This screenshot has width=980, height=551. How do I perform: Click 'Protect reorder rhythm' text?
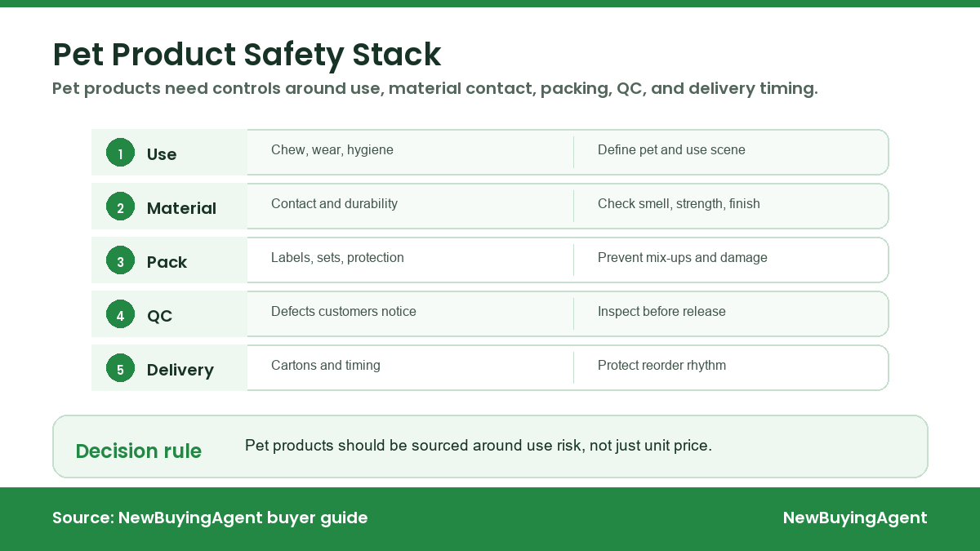click(x=661, y=366)
